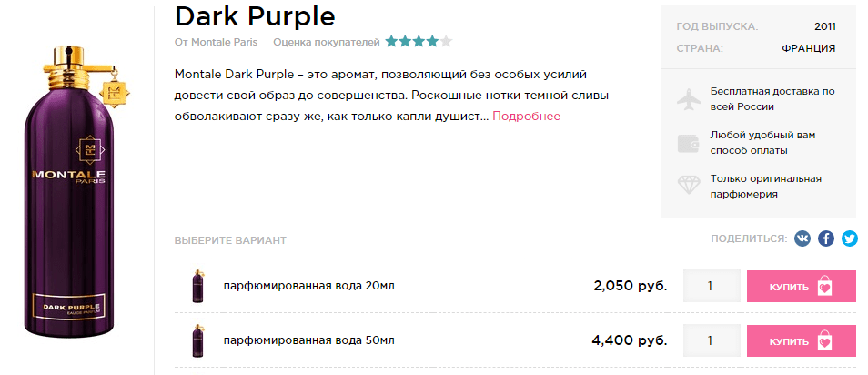
Task: Select quantity field for 20ml option
Action: [712, 286]
